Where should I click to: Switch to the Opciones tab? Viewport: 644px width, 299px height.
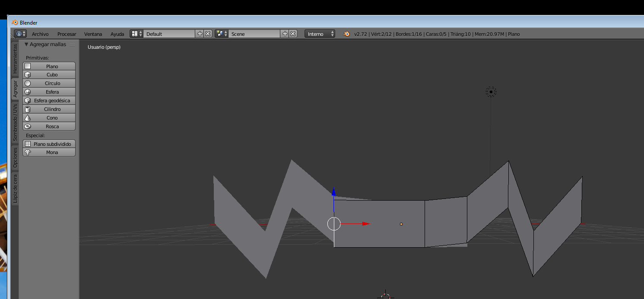click(15, 157)
